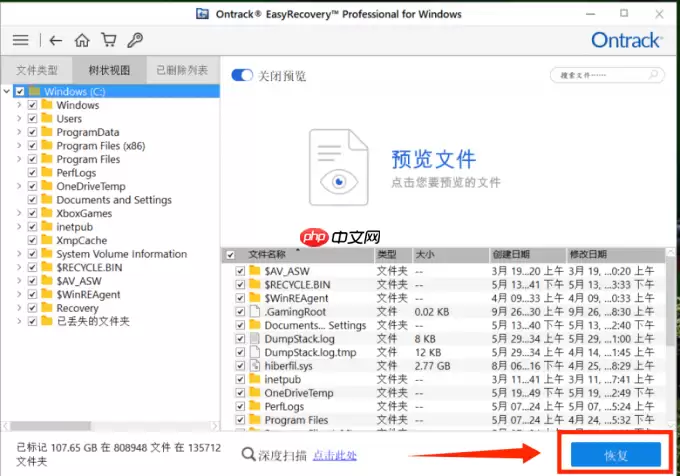The height and width of the screenshot is (476, 680).
Task: Open the Home screen icon
Action: [x=82, y=40]
